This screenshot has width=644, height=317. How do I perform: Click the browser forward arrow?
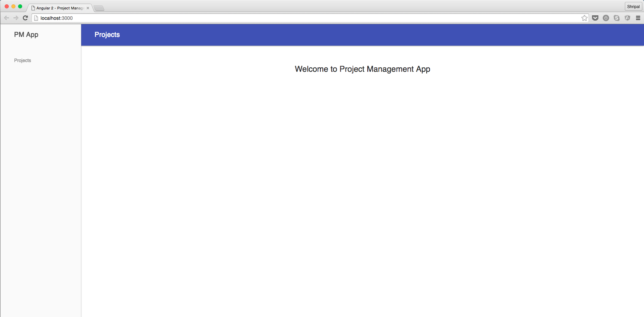pyautogui.click(x=16, y=18)
